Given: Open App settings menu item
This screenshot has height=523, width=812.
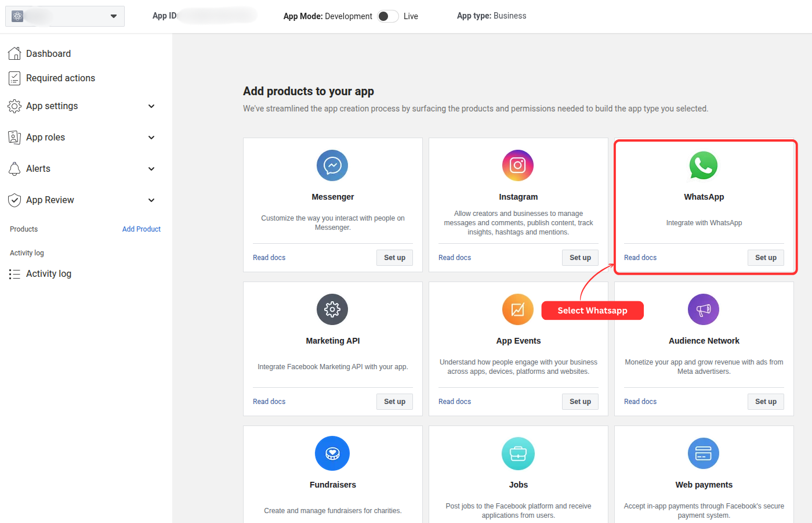Looking at the screenshot, I should [52, 106].
